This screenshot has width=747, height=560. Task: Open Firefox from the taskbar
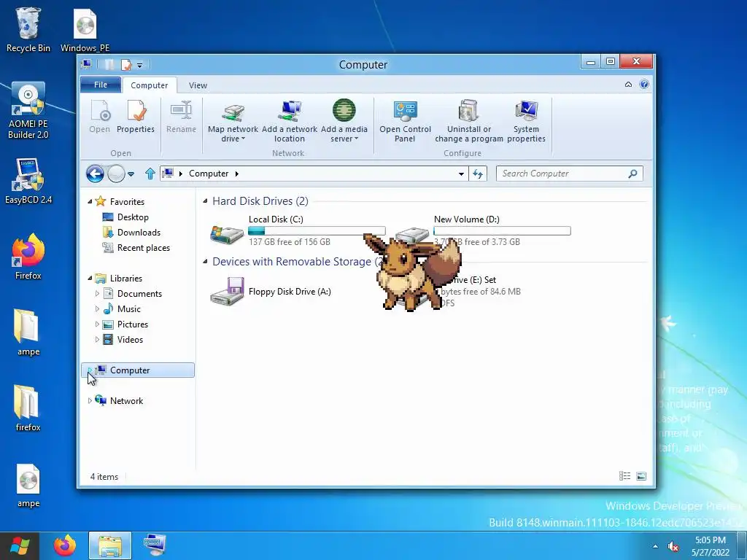tap(65, 545)
